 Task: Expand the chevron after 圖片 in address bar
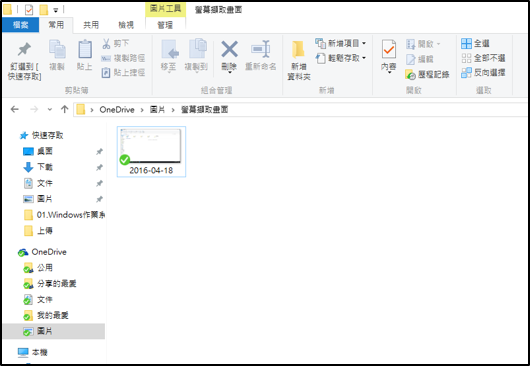pyautogui.click(x=173, y=110)
